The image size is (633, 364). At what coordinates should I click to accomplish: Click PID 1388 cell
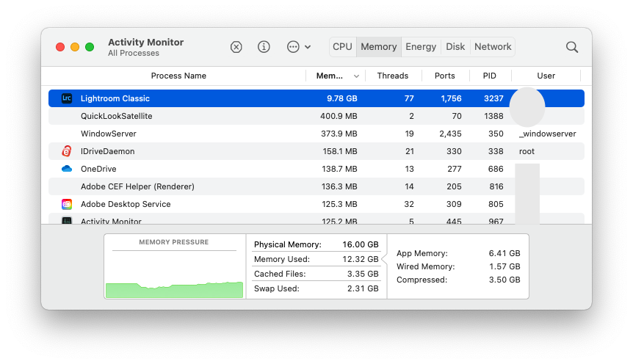click(x=493, y=116)
